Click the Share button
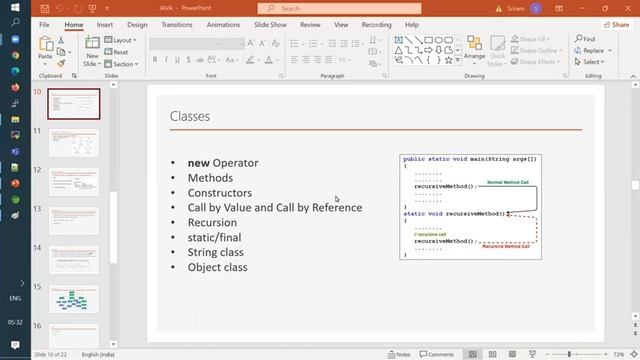 pyautogui.click(x=616, y=24)
